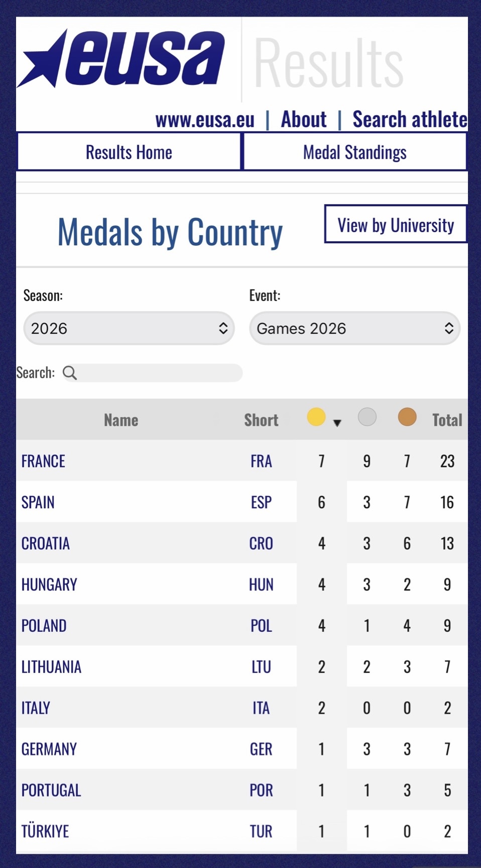This screenshot has width=481, height=868.
Task: Open the Games 2026 event dropdown
Action: (x=355, y=328)
